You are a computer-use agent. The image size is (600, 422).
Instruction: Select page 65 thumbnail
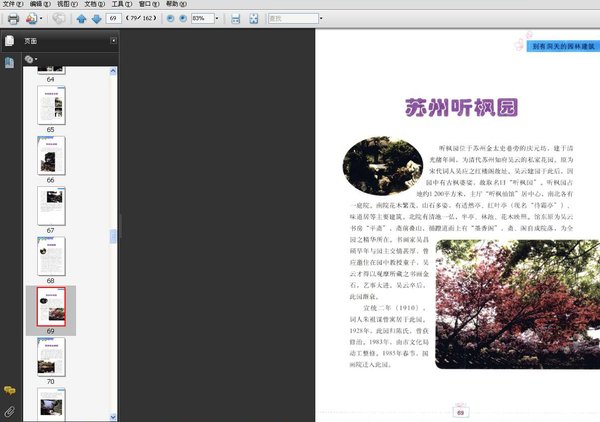point(51,105)
